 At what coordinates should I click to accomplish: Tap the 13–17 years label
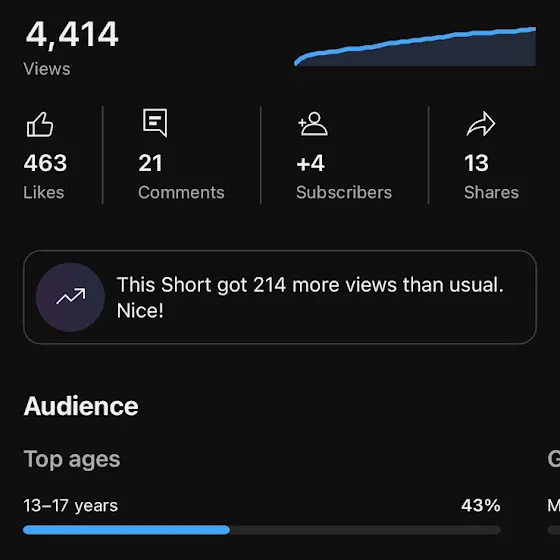71,506
